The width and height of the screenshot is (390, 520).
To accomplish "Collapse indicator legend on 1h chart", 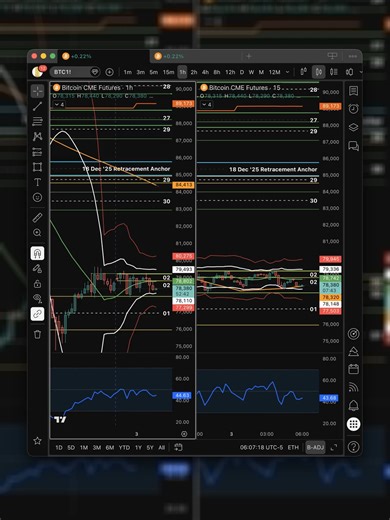I will [x=59, y=105].
